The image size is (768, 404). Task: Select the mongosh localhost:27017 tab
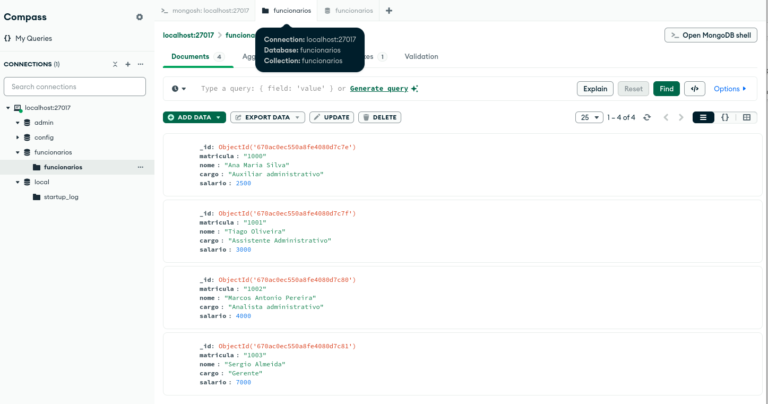point(204,10)
